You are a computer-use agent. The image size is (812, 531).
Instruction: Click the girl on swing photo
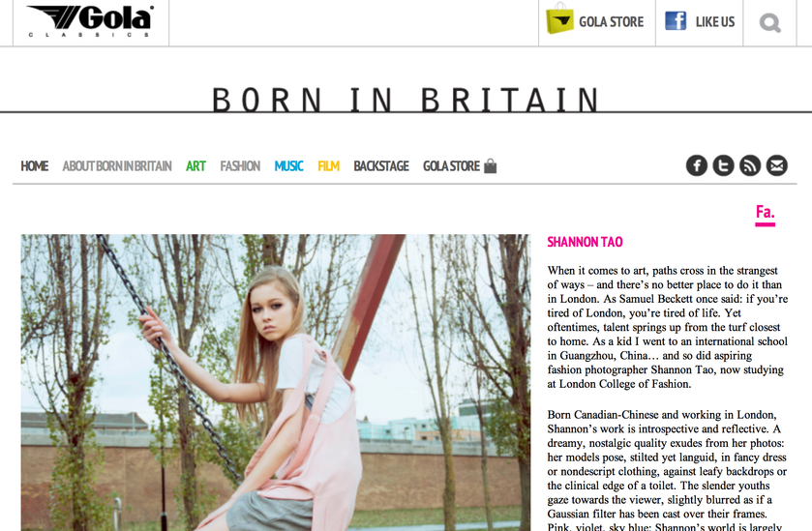276,382
